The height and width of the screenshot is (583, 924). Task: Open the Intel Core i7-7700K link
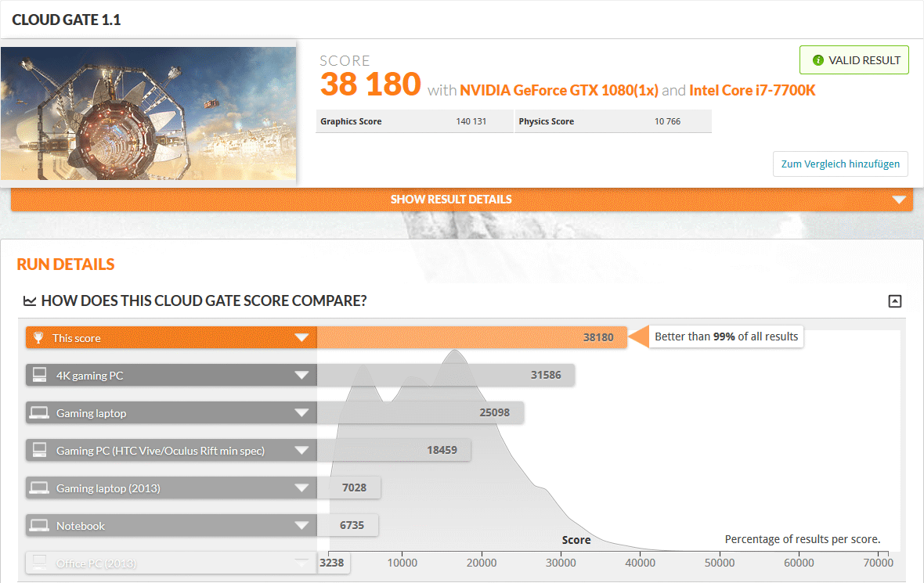click(x=752, y=91)
